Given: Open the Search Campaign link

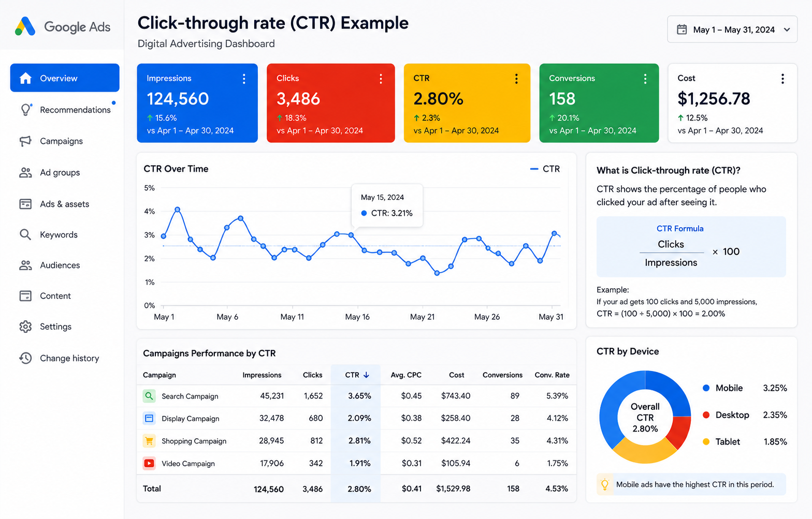Looking at the screenshot, I should pyautogui.click(x=190, y=396).
